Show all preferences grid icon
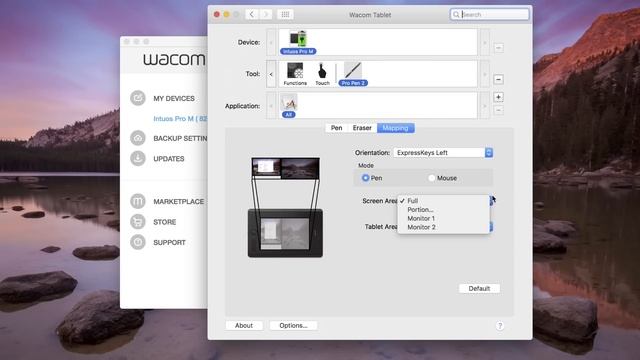 tap(285, 15)
